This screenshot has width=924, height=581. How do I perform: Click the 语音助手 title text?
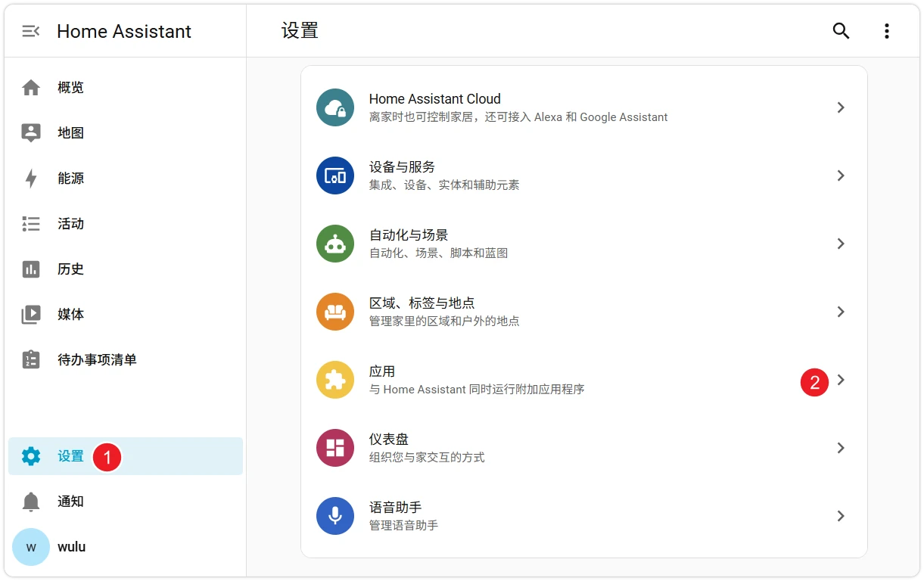[x=396, y=508]
